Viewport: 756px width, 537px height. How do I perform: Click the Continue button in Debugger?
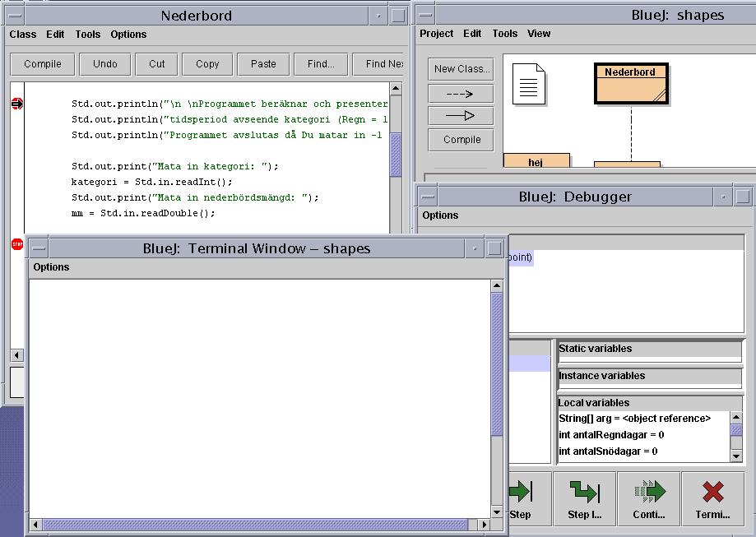tap(649, 499)
